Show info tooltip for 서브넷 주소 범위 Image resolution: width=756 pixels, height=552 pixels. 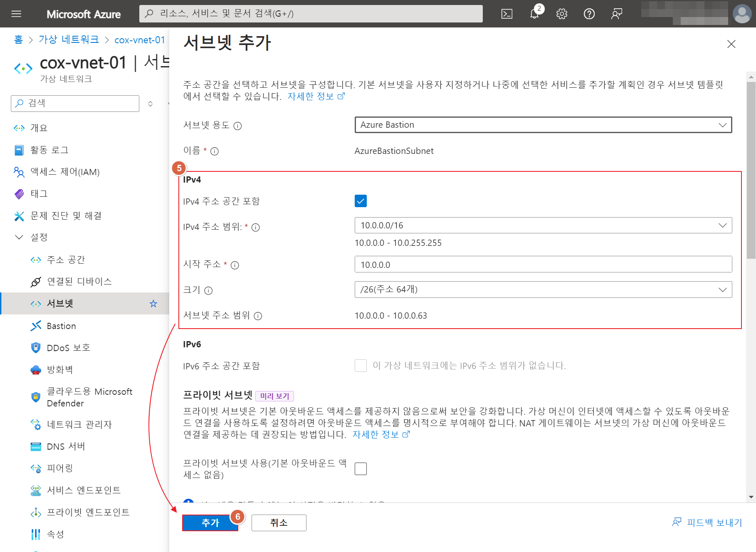258,316
